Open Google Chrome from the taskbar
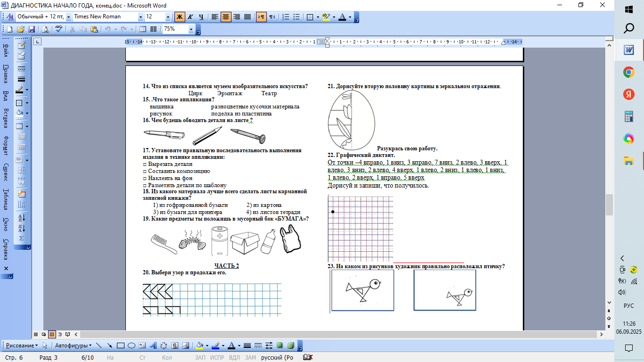644x362 pixels. [x=628, y=72]
